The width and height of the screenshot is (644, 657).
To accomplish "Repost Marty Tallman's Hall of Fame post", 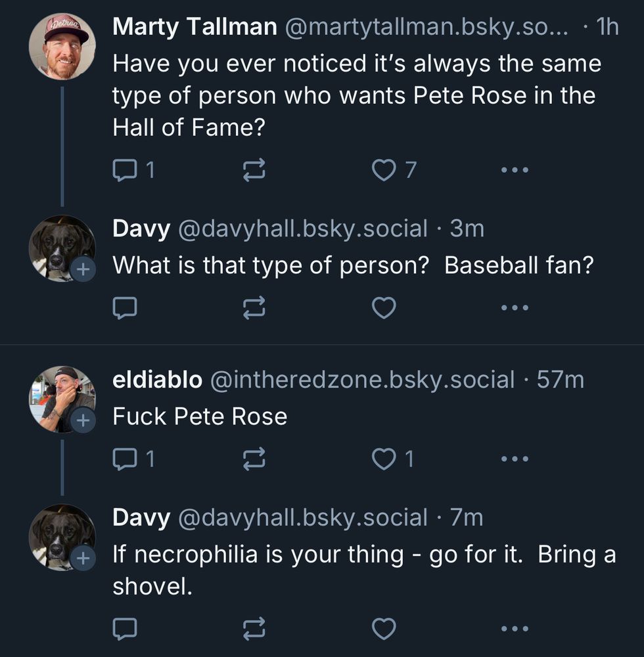I will pos(254,171).
